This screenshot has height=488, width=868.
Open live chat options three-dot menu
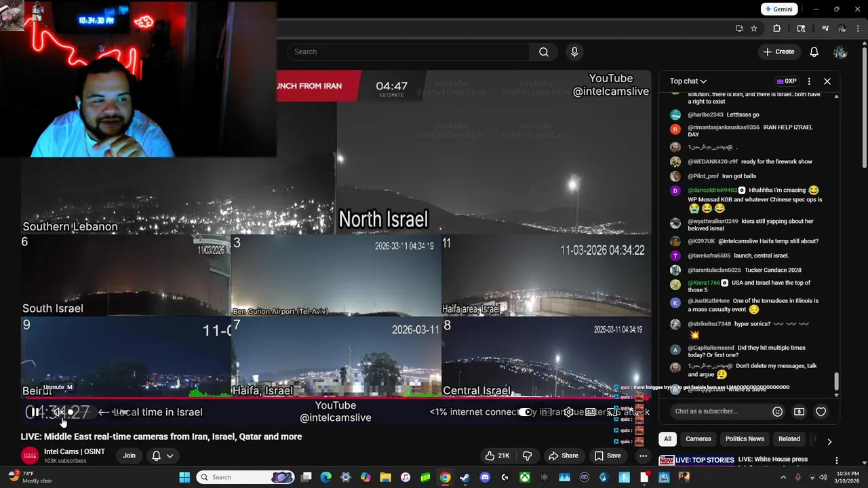809,81
